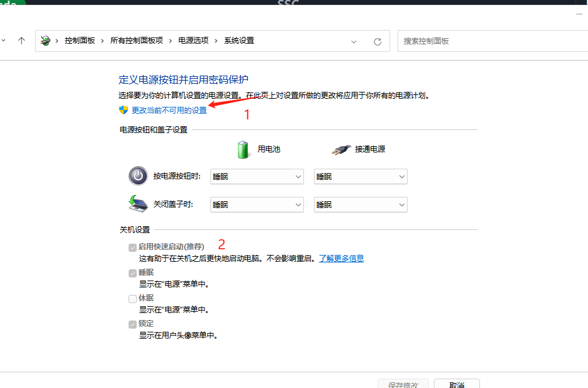Click the shield icon beside 更改当前不可用的设置
This screenshot has width=588, height=388.
124,110
